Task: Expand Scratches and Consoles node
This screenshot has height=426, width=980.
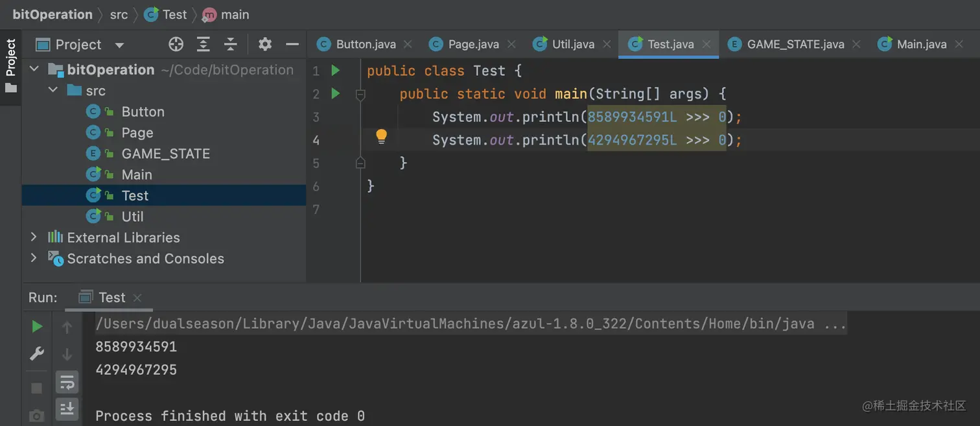Action: (x=34, y=258)
